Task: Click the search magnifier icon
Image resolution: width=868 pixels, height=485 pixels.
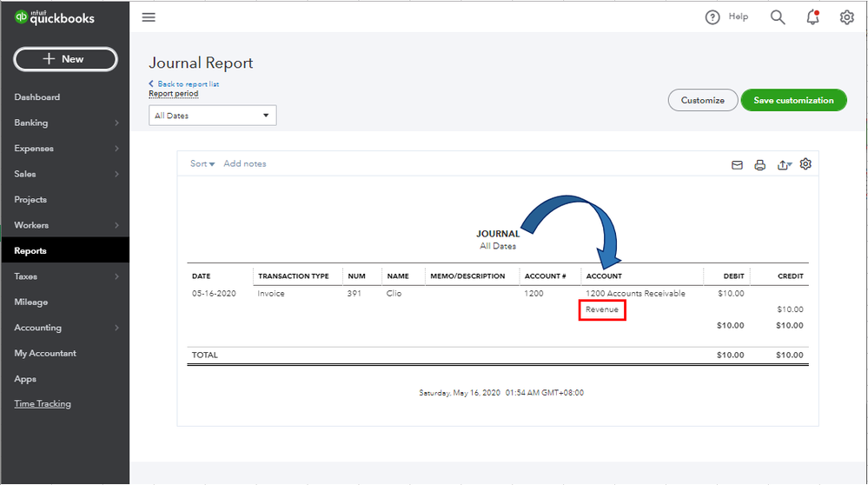Action: click(x=778, y=17)
